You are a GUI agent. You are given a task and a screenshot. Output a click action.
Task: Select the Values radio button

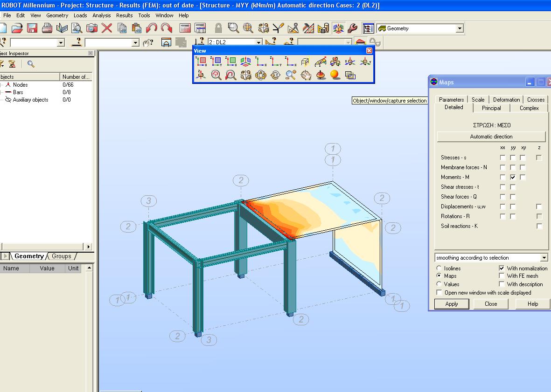[439, 284]
